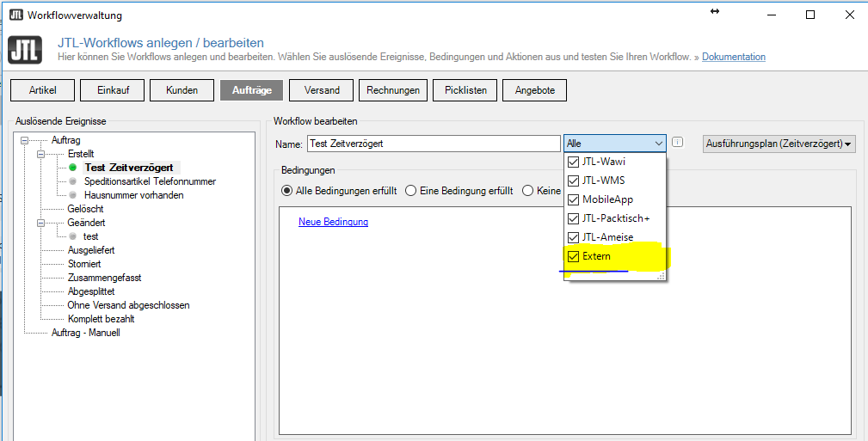868x441 pixels.
Task: Toggle the MobileApp checkbox
Action: coord(573,199)
